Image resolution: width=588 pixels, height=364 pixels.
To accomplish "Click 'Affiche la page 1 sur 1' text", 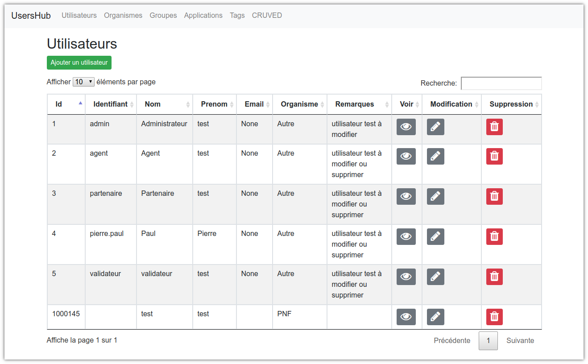I will (x=82, y=340).
